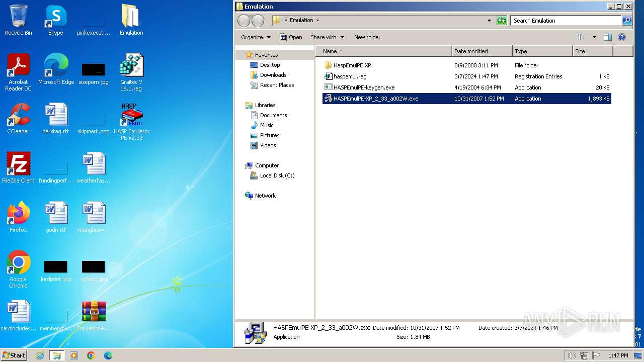Refresh the Emulation folder view

502,21
